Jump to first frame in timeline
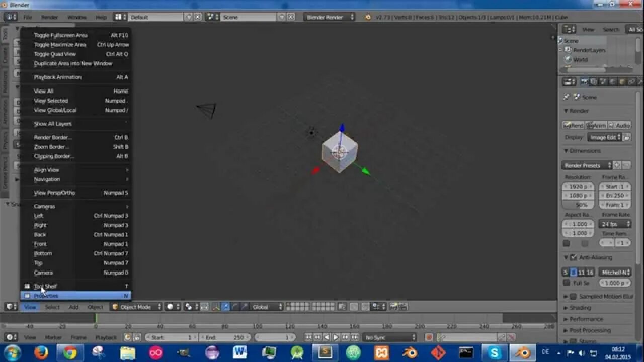 click(308, 337)
